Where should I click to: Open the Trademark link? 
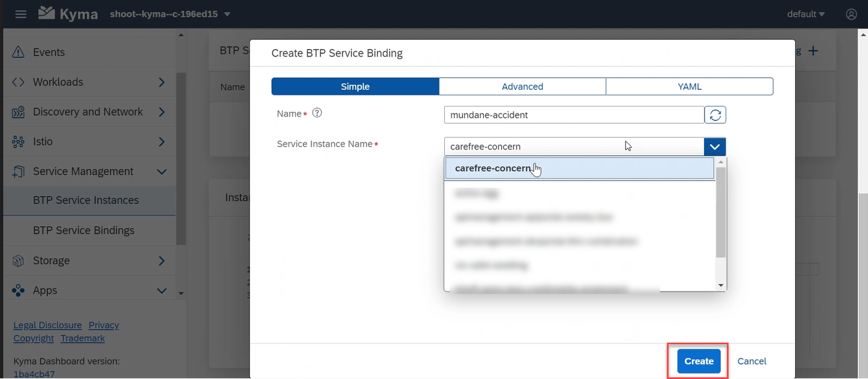[x=83, y=338]
